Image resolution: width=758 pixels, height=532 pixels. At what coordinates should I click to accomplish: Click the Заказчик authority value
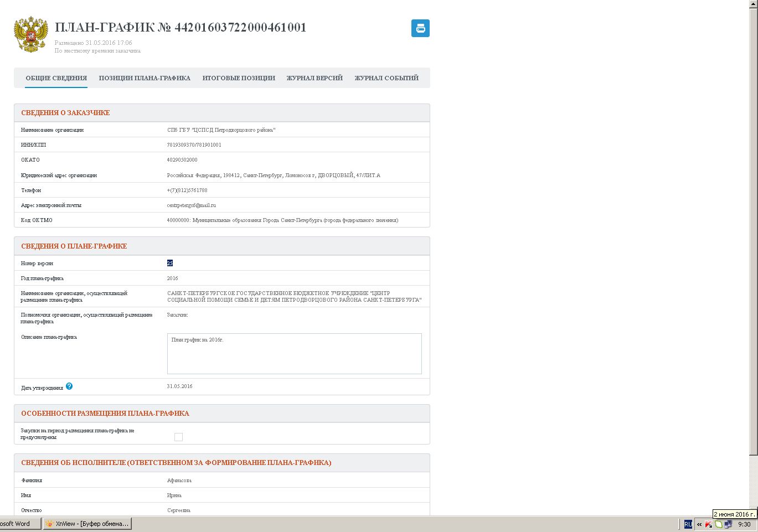(177, 315)
